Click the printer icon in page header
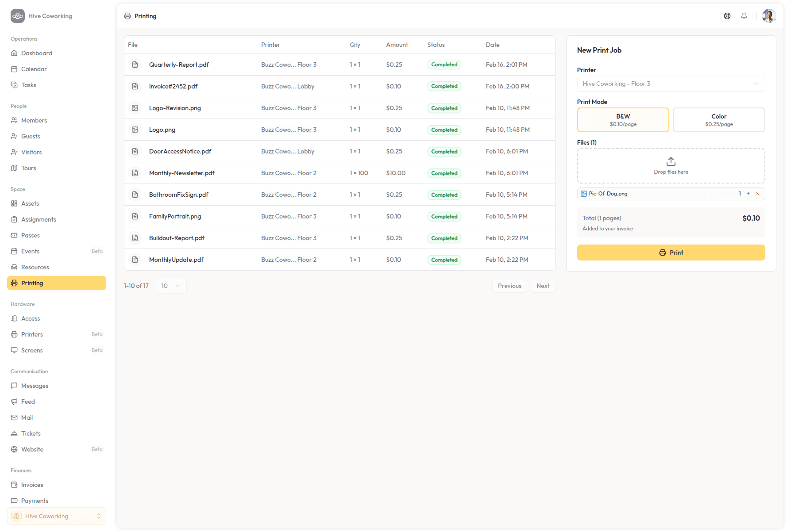This screenshot has height=532, width=787. pyautogui.click(x=127, y=16)
